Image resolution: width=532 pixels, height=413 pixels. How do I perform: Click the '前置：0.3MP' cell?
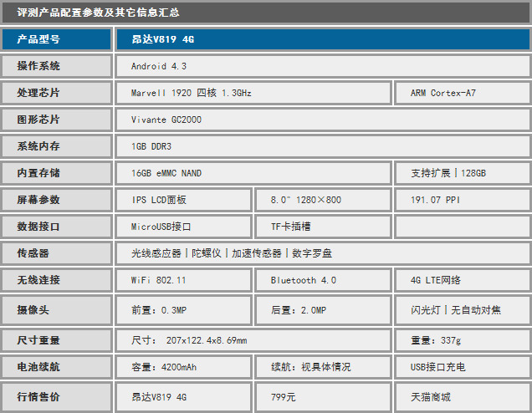(183, 310)
